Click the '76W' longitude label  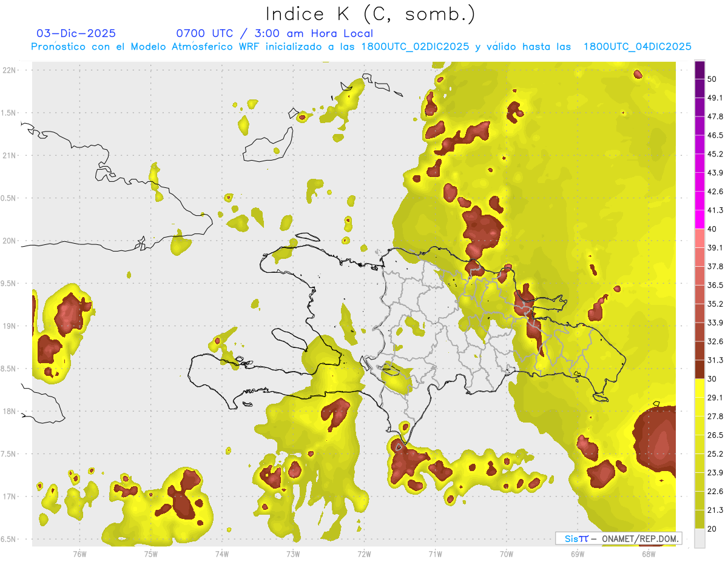(x=79, y=554)
